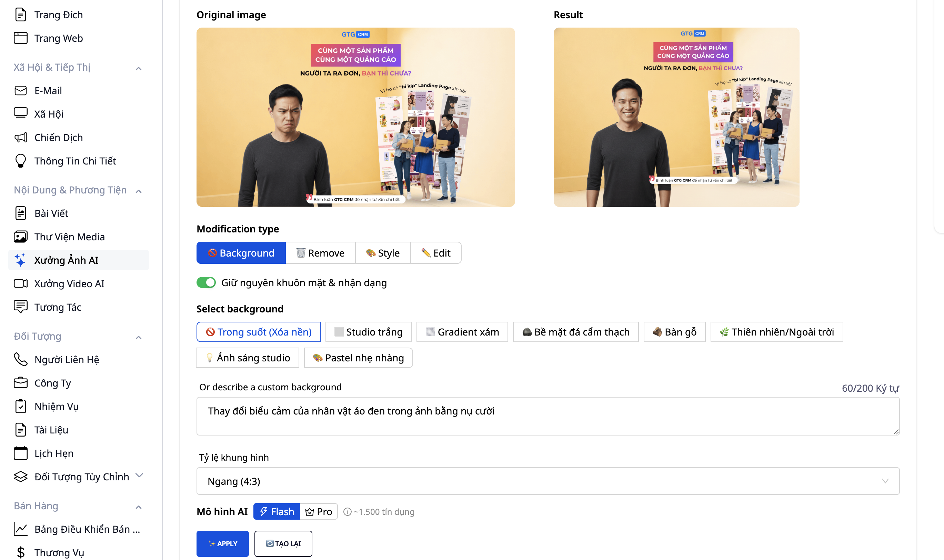The height and width of the screenshot is (560, 944).
Task: Click the credits info icon
Action: 347,512
